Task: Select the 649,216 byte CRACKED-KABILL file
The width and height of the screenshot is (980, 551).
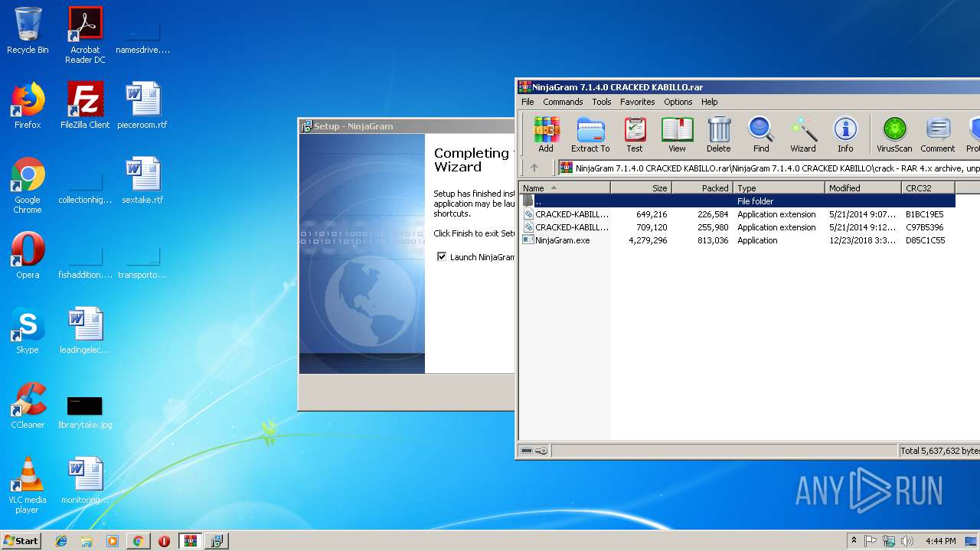Action: click(738, 214)
